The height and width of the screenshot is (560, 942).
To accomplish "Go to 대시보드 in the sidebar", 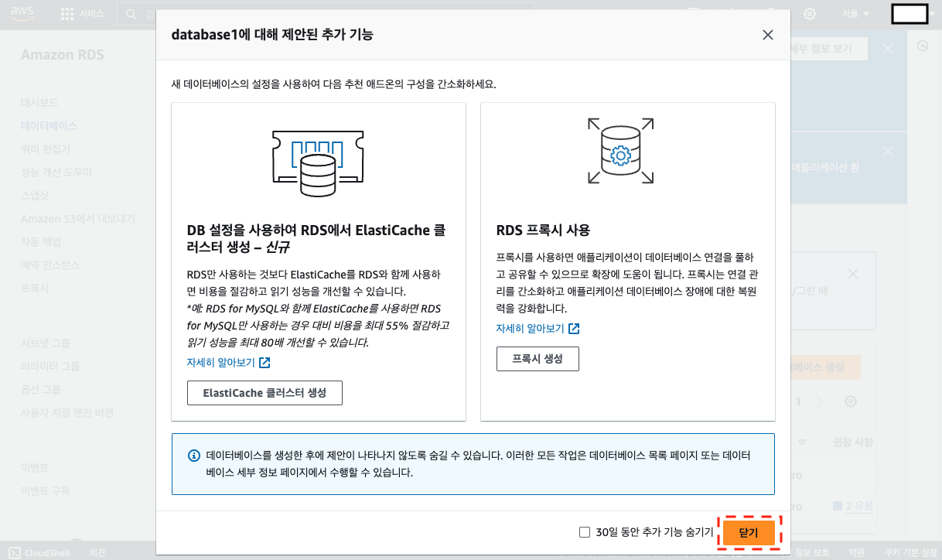I will (39, 102).
